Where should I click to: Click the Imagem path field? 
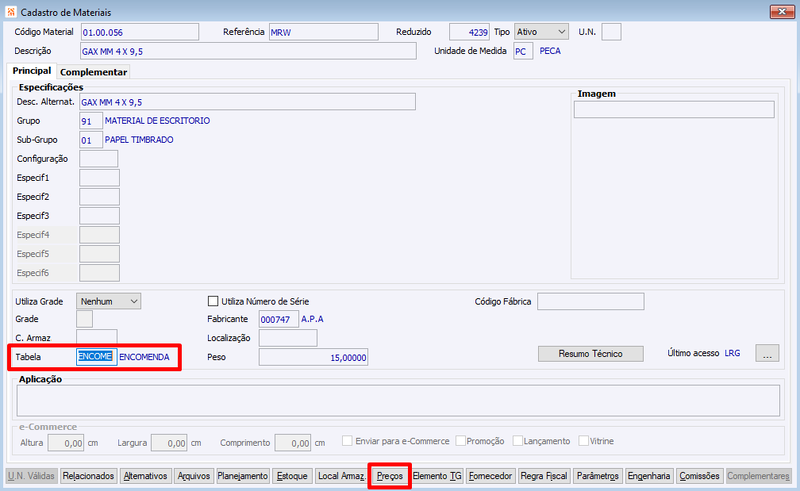pos(674,109)
